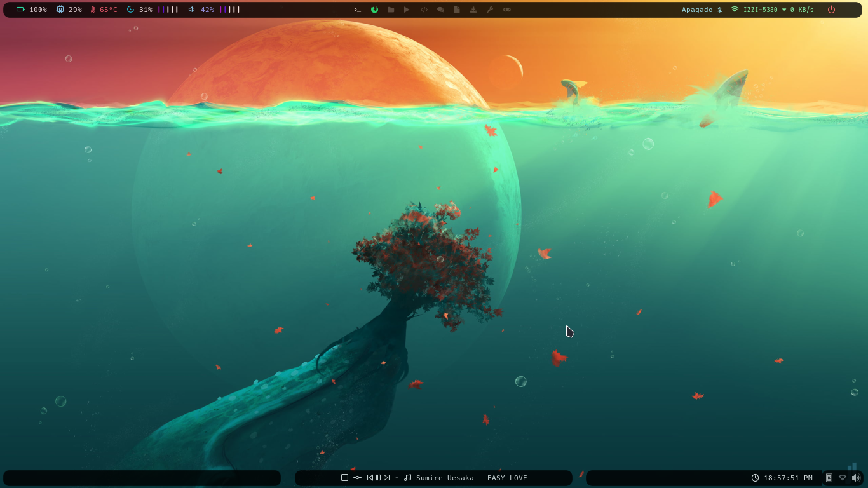The width and height of the screenshot is (868, 488).
Task: Skip to the next track
Action: pos(386,478)
